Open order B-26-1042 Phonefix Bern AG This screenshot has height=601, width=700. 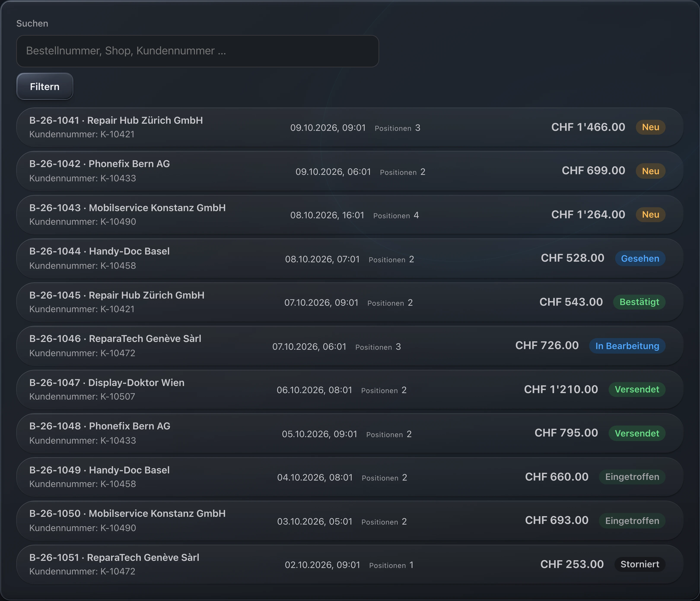[x=350, y=171]
